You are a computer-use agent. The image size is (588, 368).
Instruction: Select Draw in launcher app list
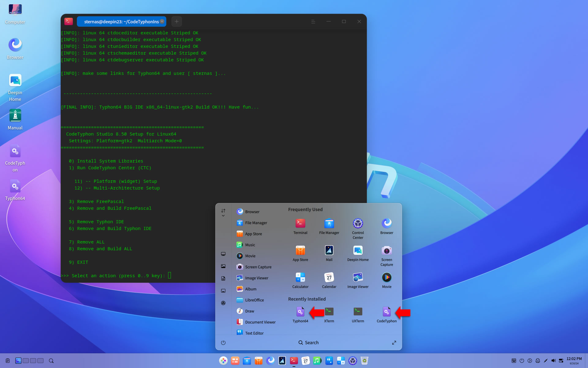coord(257,311)
